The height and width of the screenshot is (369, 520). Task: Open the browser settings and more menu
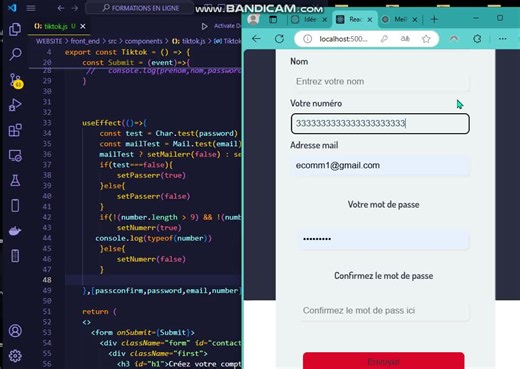(502, 39)
